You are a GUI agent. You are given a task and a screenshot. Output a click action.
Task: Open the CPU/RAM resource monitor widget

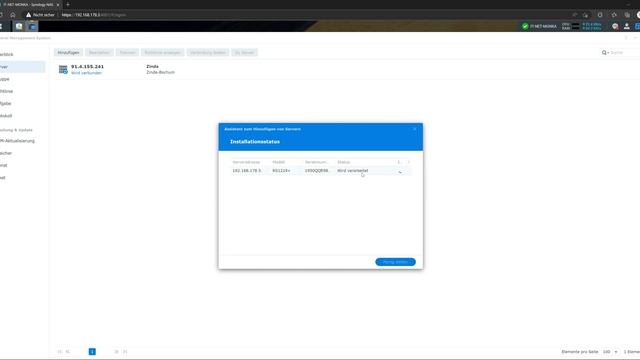point(582,26)
